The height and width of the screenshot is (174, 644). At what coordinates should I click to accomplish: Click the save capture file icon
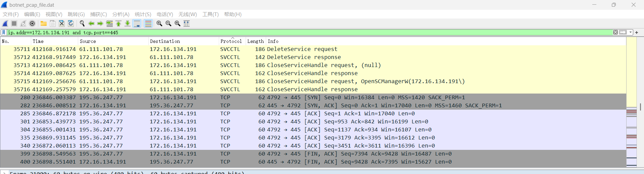(x=53, y=23)
